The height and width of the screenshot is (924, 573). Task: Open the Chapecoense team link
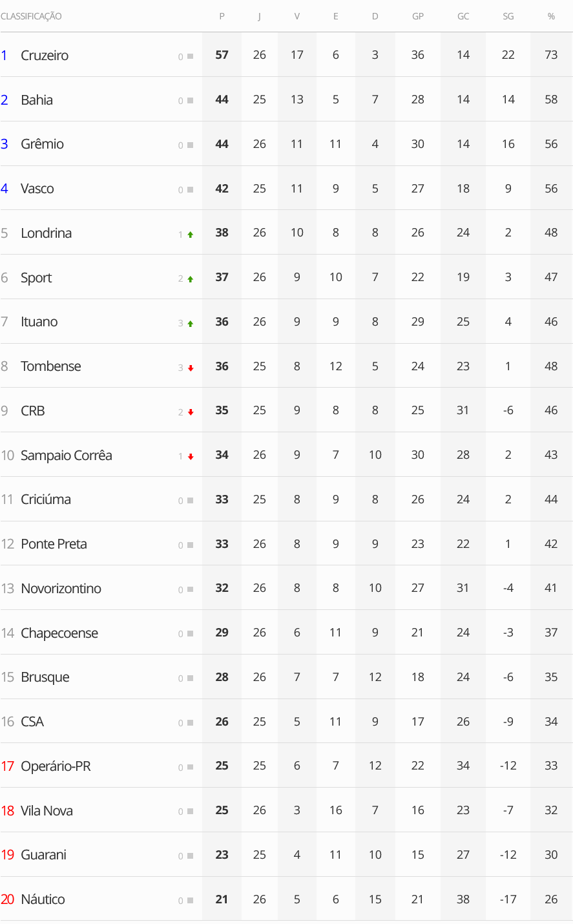[x=59, y=633]
